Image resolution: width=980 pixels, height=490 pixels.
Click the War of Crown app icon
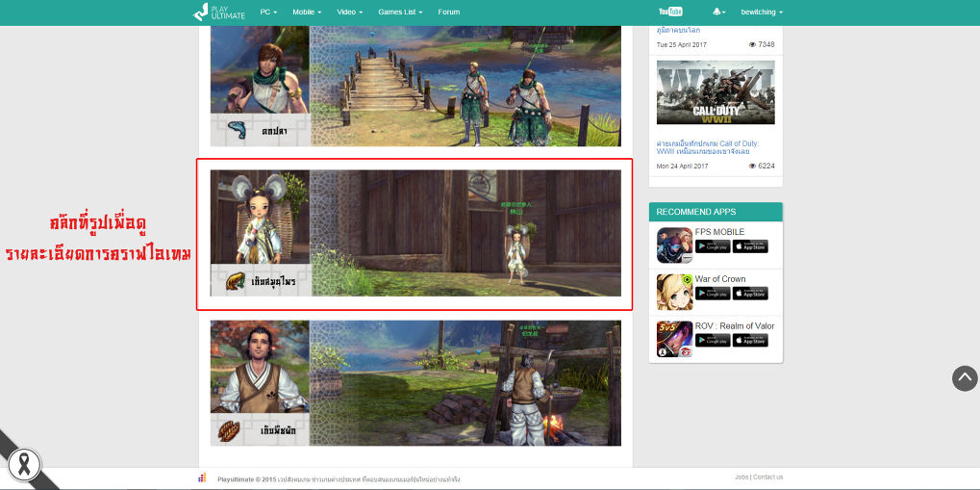tap(674, 292)
